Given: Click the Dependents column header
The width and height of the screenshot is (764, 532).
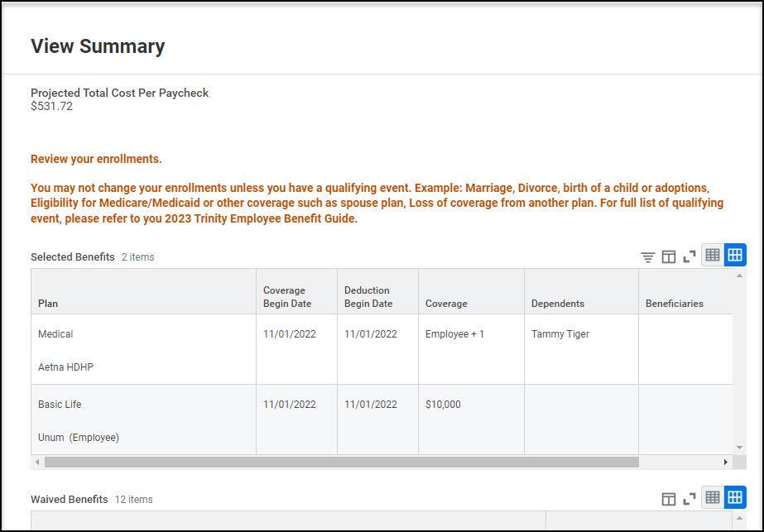Looking at the screenshot, I should click(581, 292).
